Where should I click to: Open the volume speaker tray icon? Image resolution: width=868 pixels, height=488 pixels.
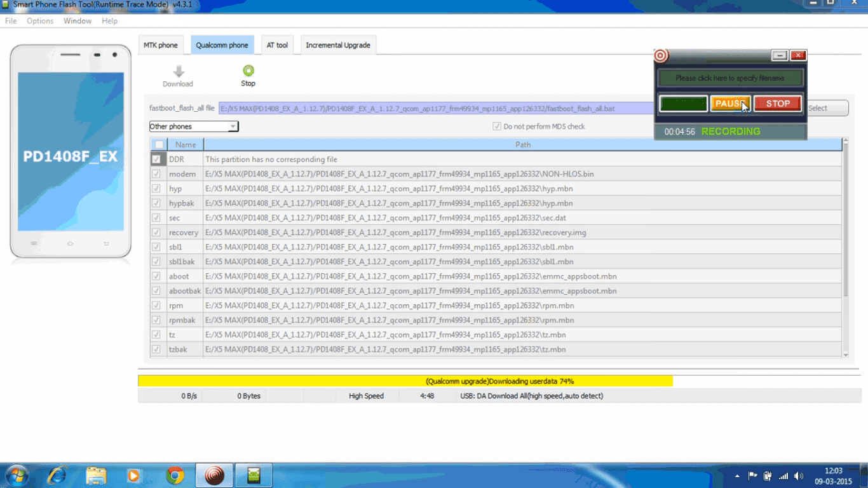[799, 475]
